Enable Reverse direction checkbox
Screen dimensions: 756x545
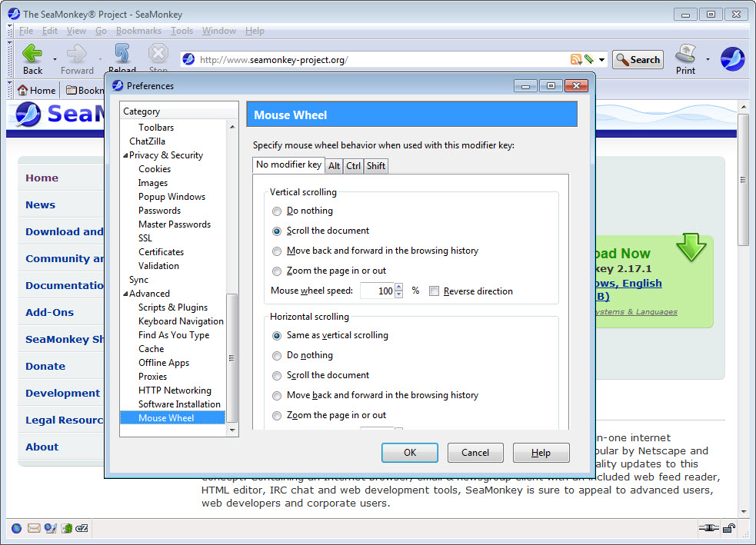pyautogui.click(x=434, y=291)
